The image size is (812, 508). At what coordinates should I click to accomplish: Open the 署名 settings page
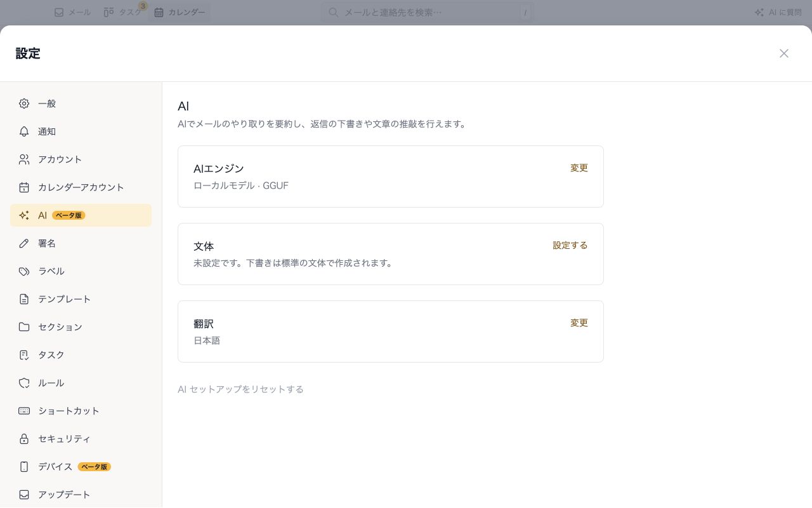click(x=81, y=243)
